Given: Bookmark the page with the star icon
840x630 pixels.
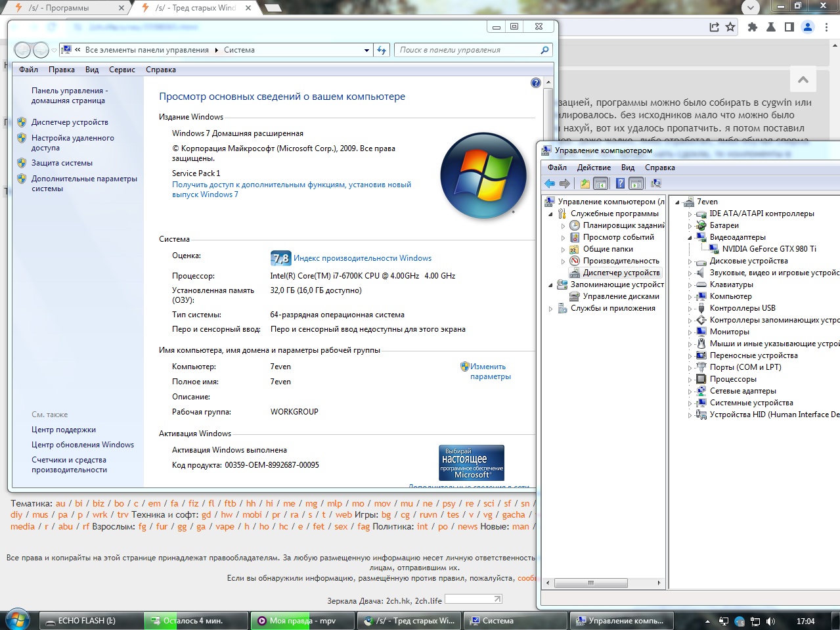Looking at the screenshot, I should point(730,27).
